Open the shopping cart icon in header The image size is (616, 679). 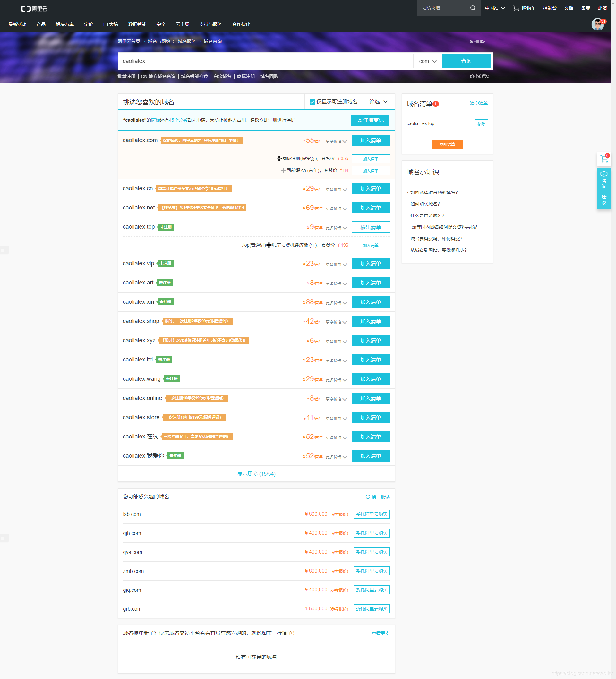tap(516, 8)
